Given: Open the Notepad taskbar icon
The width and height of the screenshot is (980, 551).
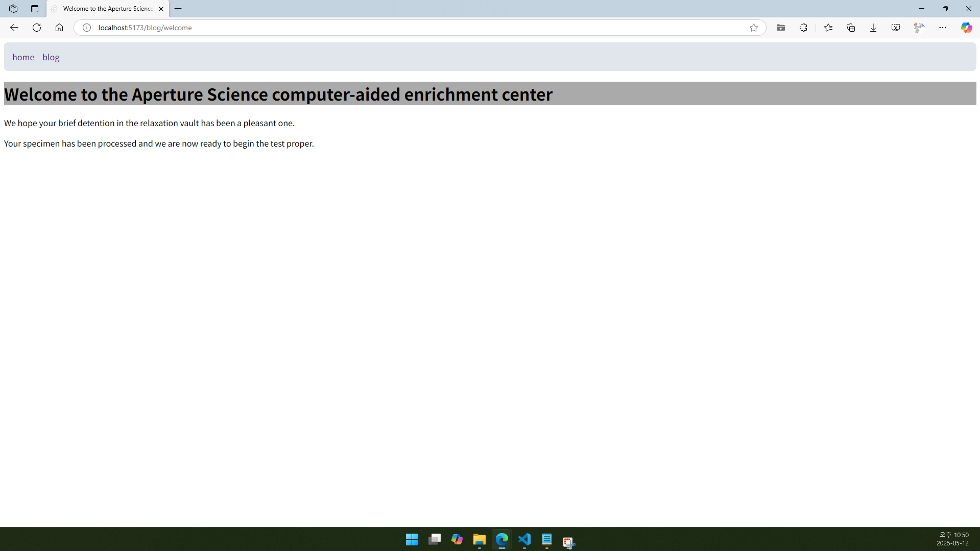Looking at the screenshot, I should click(547, 539).
